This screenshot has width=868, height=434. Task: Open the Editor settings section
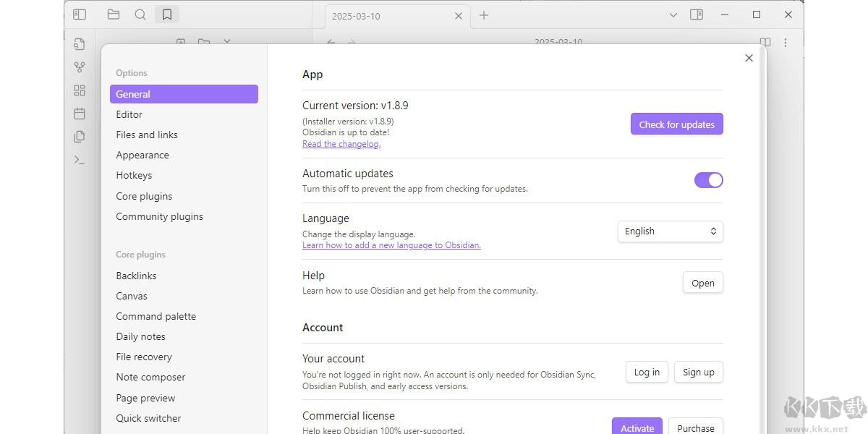[x=184, y=114]
